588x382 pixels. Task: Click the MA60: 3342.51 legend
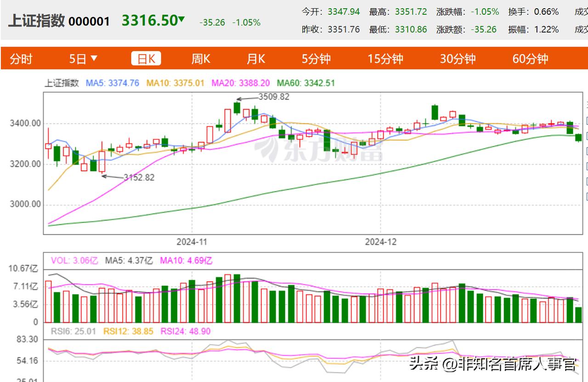click(305, 83)
